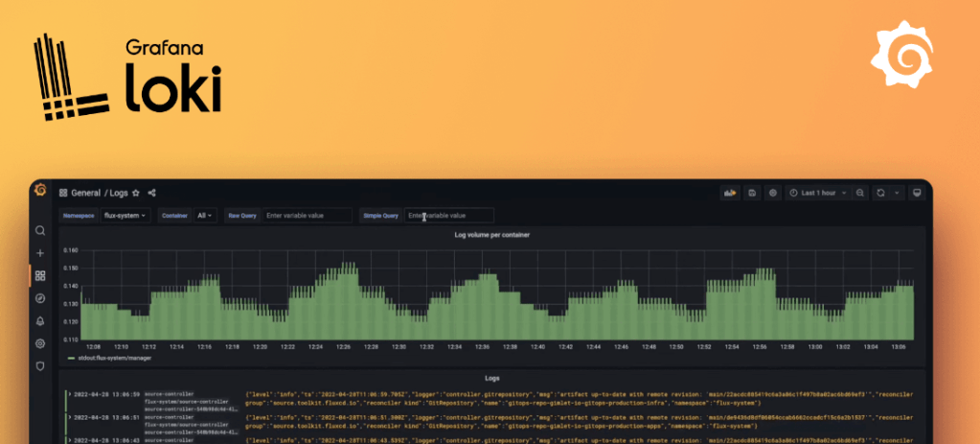Click the Grafana logo in the sidebar
This screenshot has height=444, width=980.
click(40, 190)
